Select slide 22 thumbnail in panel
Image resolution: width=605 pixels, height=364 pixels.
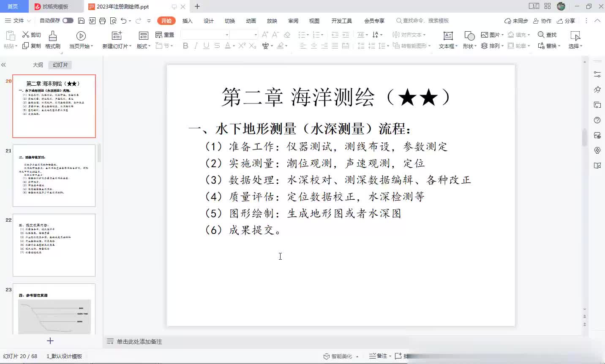coord(54,245)
